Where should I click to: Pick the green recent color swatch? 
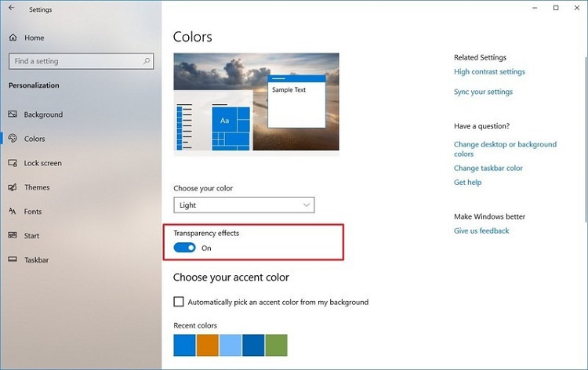(x=276, y=345)
